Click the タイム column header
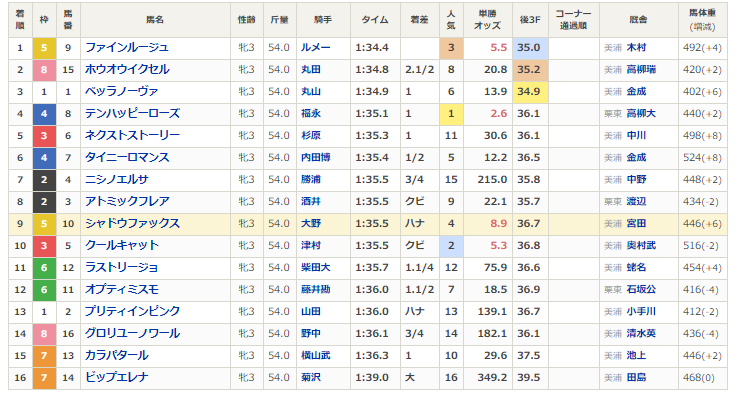Screen dimensions: 740x393 (375, 20)
